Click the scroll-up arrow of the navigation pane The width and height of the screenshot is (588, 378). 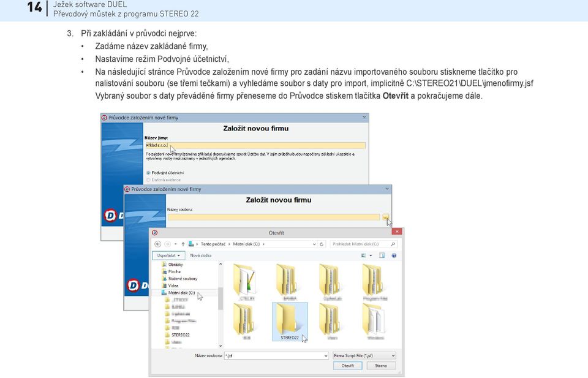[x=221, y=264]
